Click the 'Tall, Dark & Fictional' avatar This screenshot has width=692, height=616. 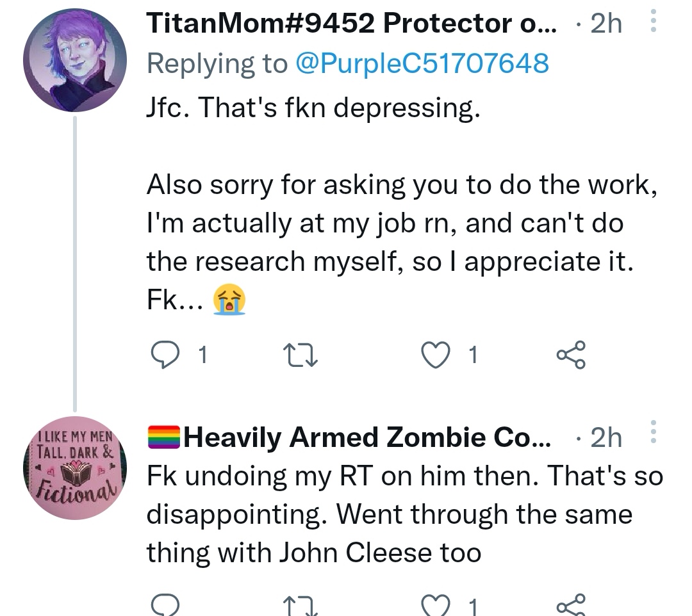pos(75,467)
